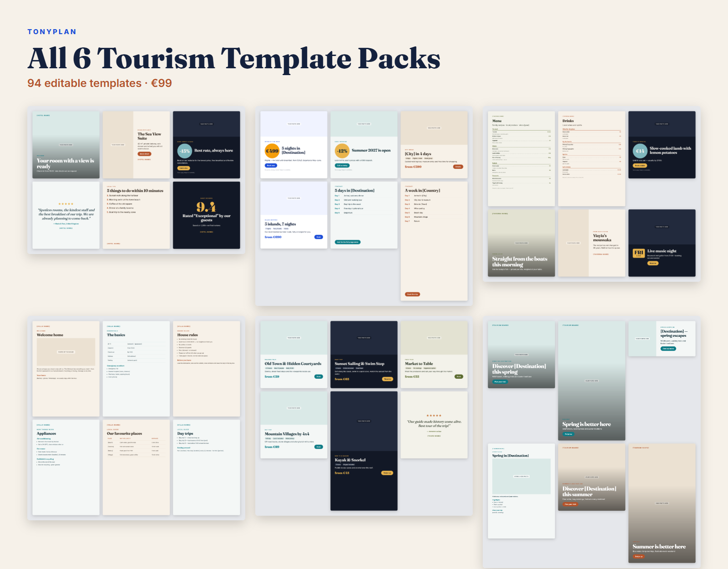
Task: Open the 'House rules' template
Action: [x=207, y=369]
